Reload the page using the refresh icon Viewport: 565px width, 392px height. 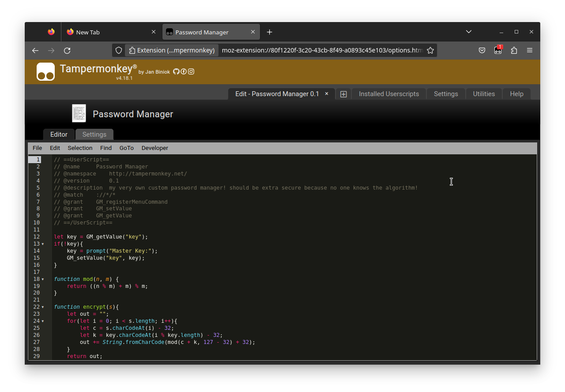point(67,50)
